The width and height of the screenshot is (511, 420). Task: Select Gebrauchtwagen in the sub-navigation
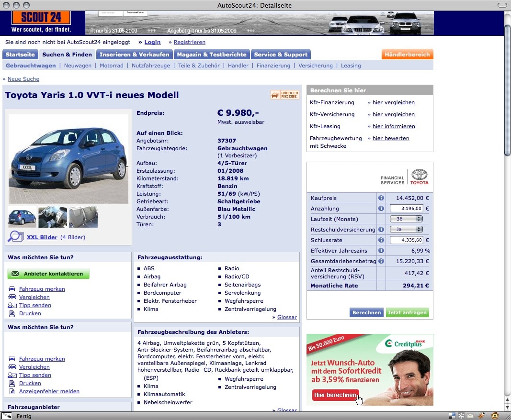31,66
